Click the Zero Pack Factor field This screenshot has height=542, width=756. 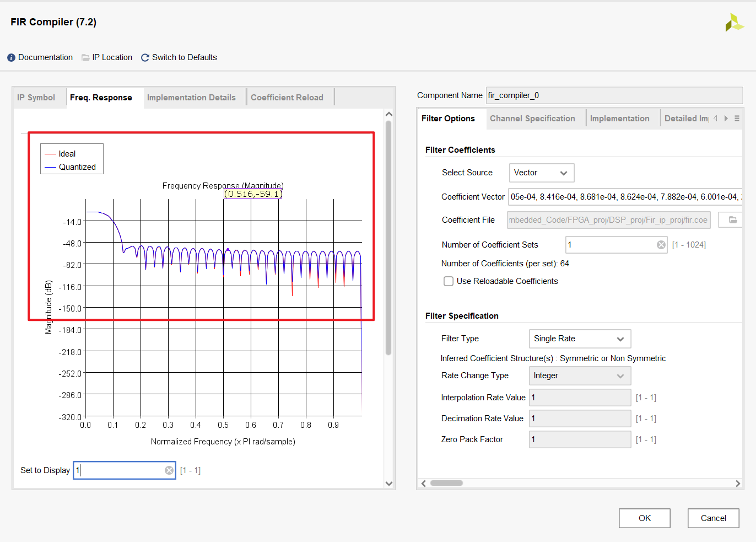click(580, 439)
